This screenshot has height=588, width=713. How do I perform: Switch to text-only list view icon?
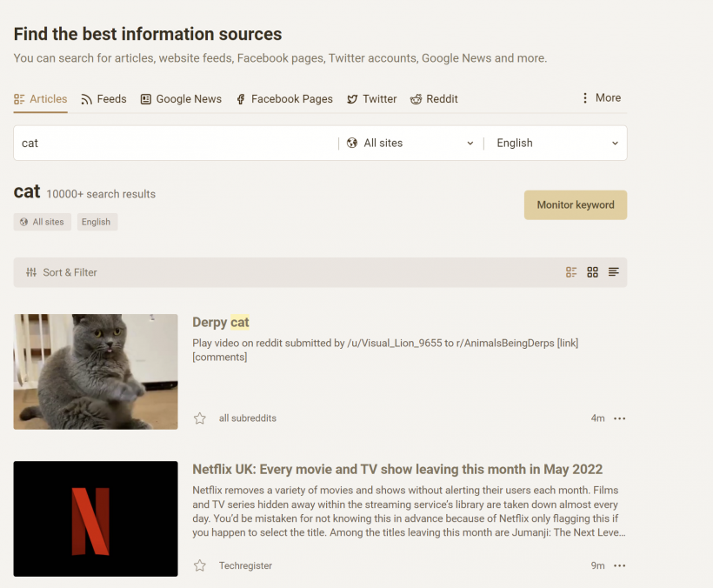tap(614, 272)
